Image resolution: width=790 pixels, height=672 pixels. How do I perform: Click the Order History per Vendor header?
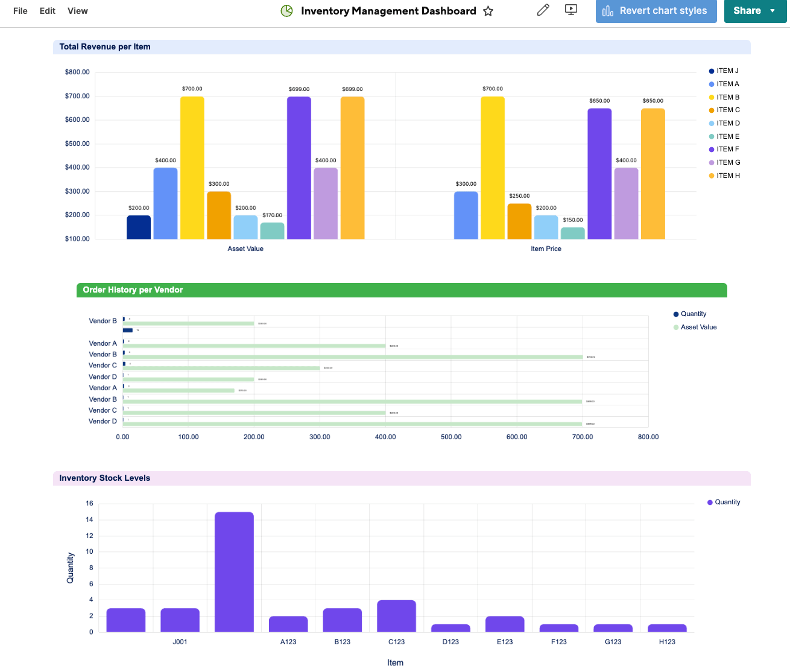tap(133, 290)
